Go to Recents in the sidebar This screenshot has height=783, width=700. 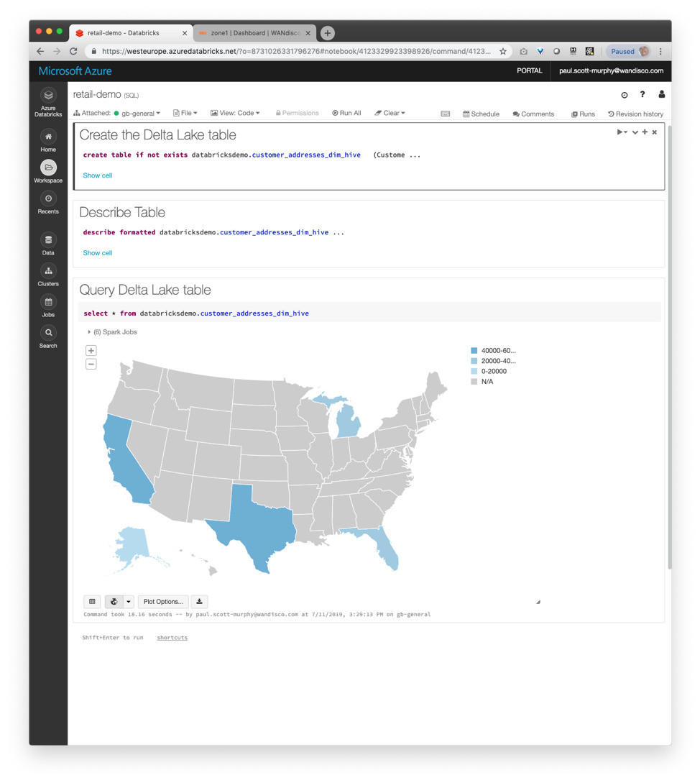(x=48, y=199)
